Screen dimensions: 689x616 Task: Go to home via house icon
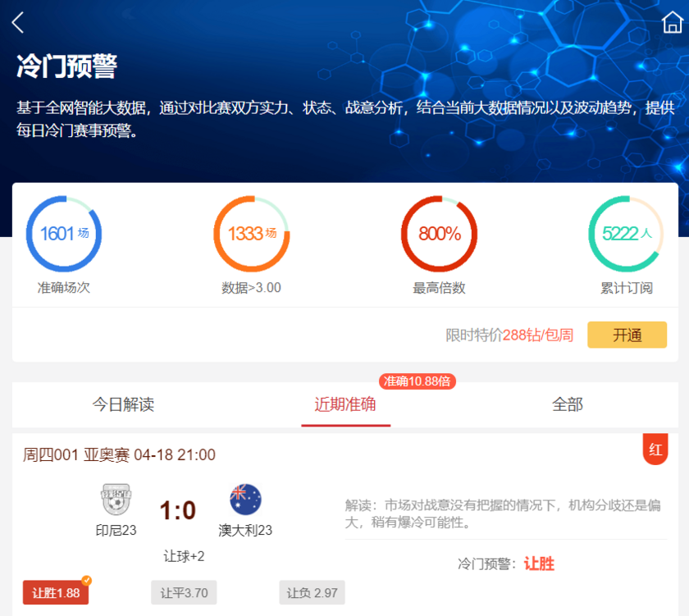(x=672, y=23)
